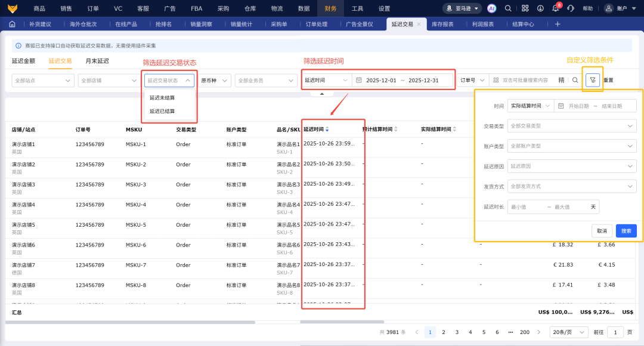Click the info icon in notice banner
The width and height of the screenshot is (644, 346).
pyautogui.click(x=18, y=45)
